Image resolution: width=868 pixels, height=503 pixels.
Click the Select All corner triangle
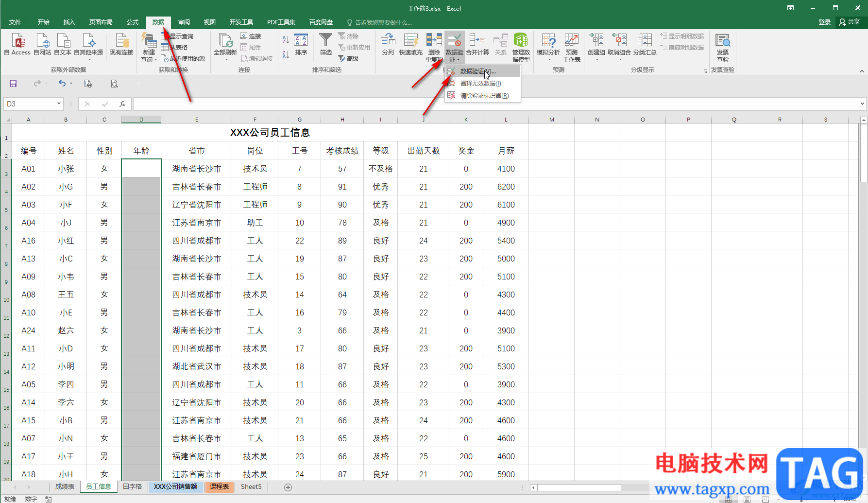7,120
